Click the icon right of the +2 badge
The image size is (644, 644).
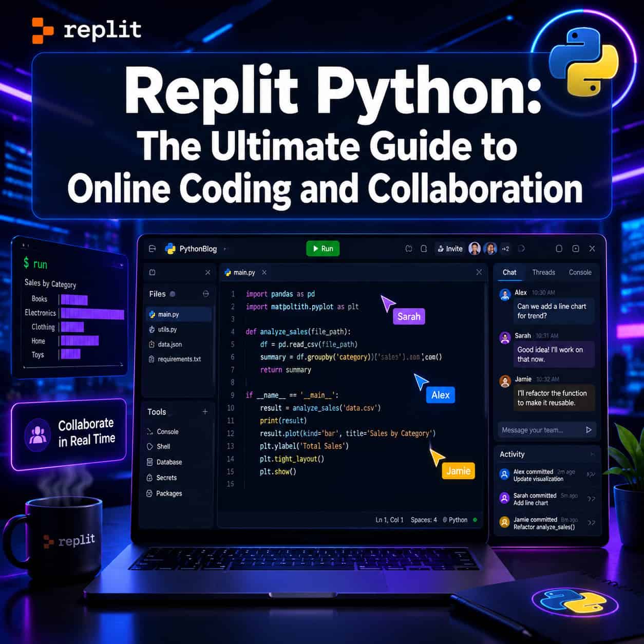[522, 249]
